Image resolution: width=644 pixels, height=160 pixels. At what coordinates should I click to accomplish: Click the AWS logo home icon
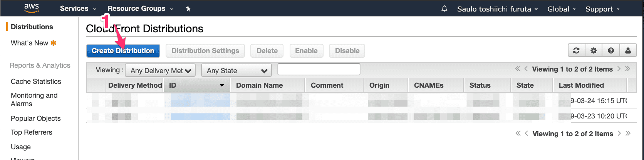click(x=32, y=8)
